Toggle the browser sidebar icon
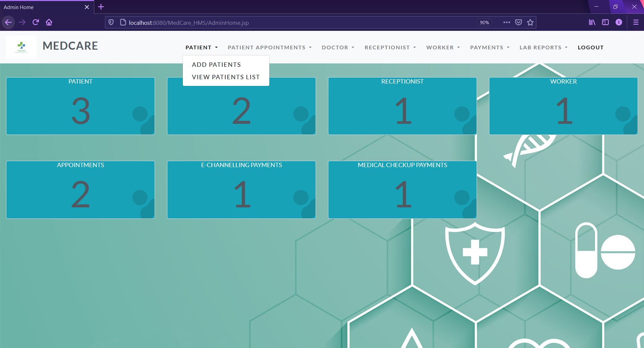This screenshot has height=348, width=644. point(605,22)
